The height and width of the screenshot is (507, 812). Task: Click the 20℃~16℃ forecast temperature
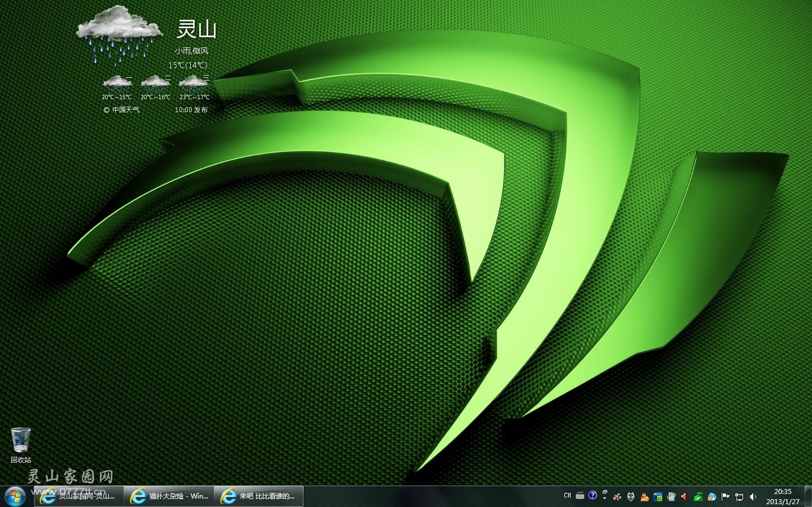(x=155, y=97)
